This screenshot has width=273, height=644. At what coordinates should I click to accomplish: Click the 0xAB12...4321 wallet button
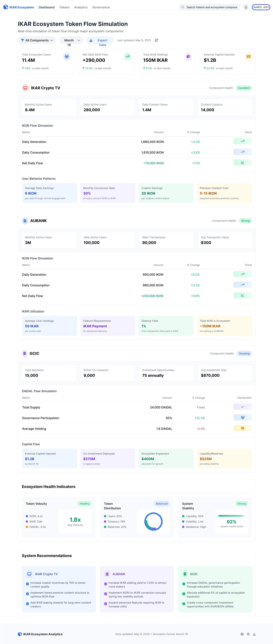point(261,7)
